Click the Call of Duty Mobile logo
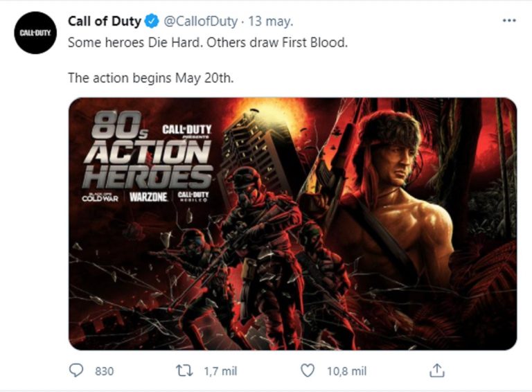This screenshot has height=392, width=532. pos(193,197)
